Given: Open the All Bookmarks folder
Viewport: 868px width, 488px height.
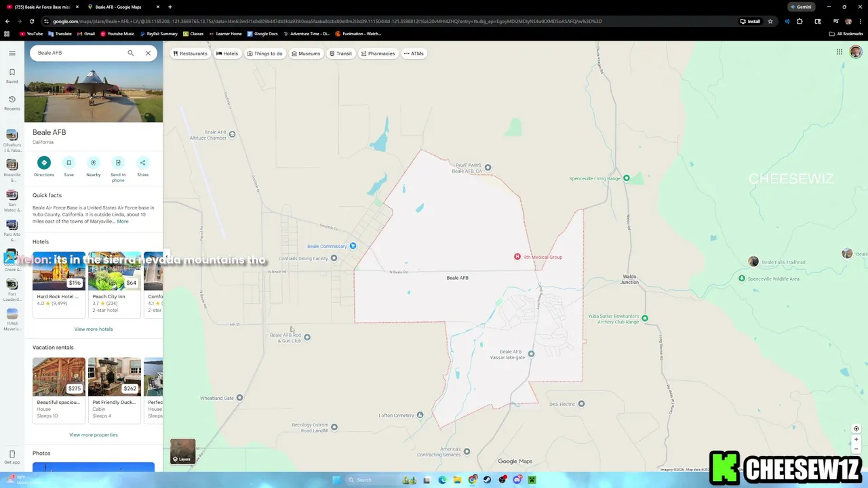Looking at the screenshot, I should coord(846,33).
